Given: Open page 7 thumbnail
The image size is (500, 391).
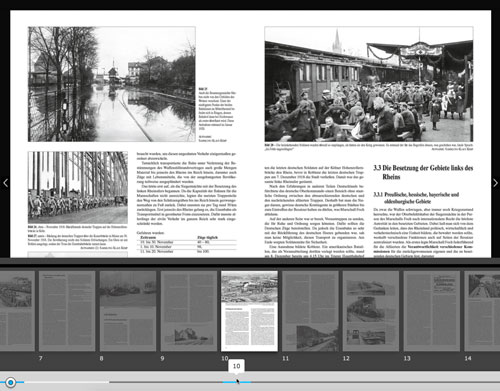Looking at the screenshot, I should coord(67,311).
